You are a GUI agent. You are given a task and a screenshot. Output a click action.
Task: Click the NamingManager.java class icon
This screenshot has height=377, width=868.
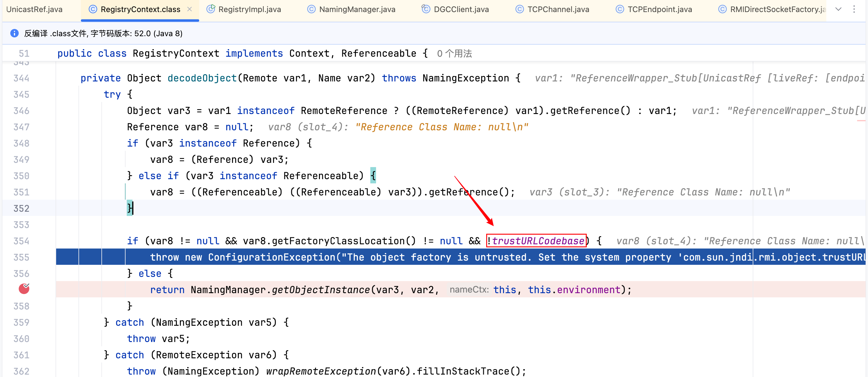pyautogui.click(x=311, y=9)
